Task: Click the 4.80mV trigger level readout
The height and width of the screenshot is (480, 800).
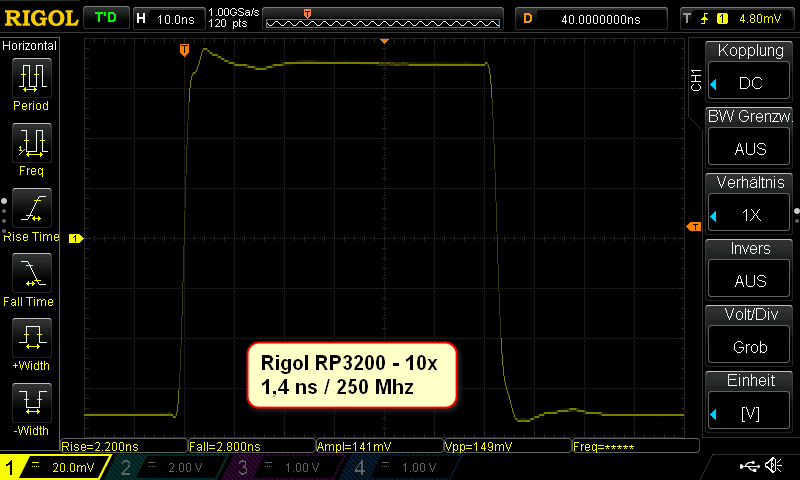Action: click(x=760, y=19)
